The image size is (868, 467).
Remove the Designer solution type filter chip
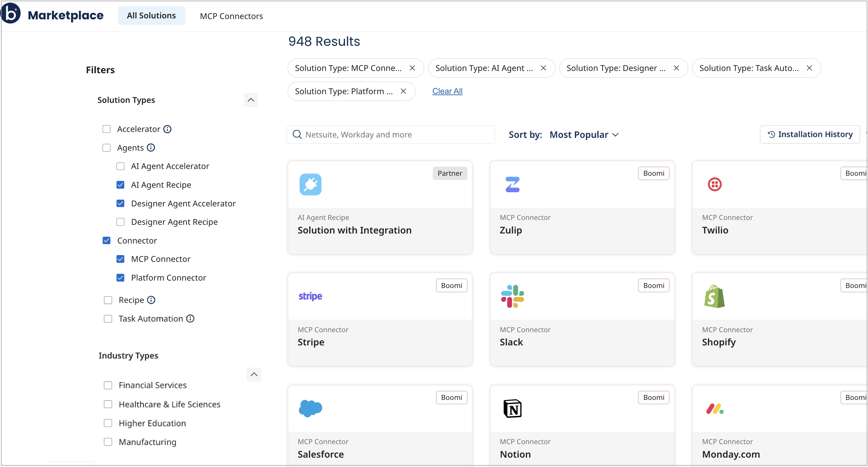coord(676,68)
